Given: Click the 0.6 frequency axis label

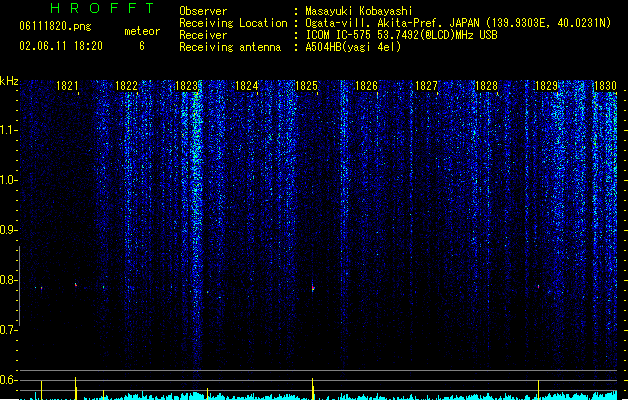Looking at the screenshot, I should (8, 380).
